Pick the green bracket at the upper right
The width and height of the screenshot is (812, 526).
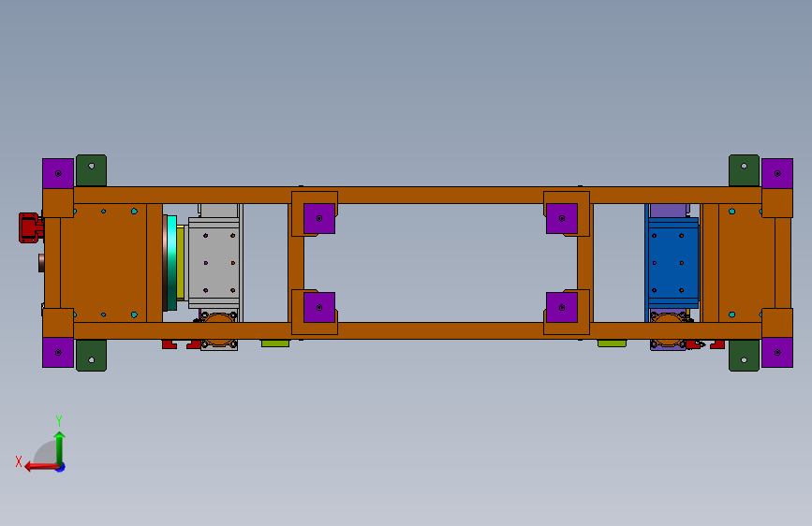click(745, 170)
